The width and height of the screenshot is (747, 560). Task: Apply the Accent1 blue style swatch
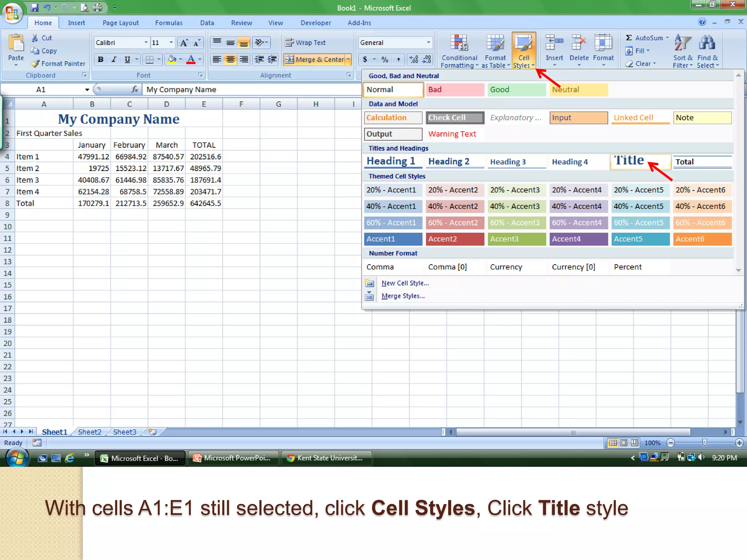click(x=393, y=239)
